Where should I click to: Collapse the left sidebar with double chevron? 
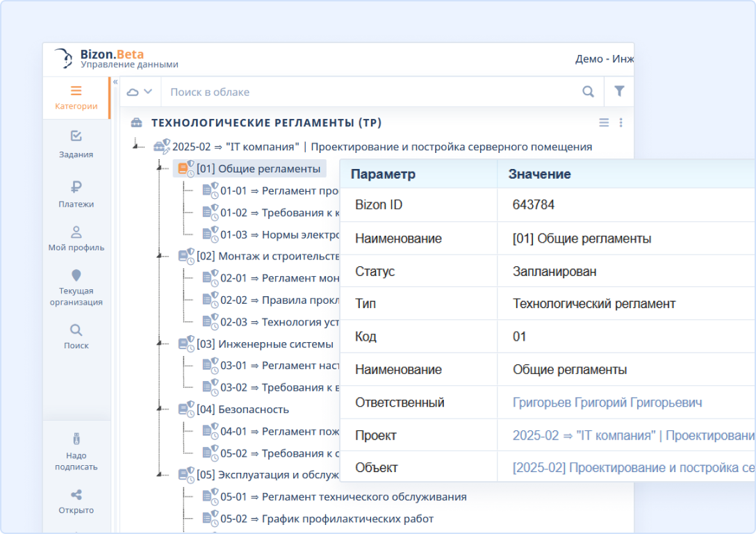115,82
